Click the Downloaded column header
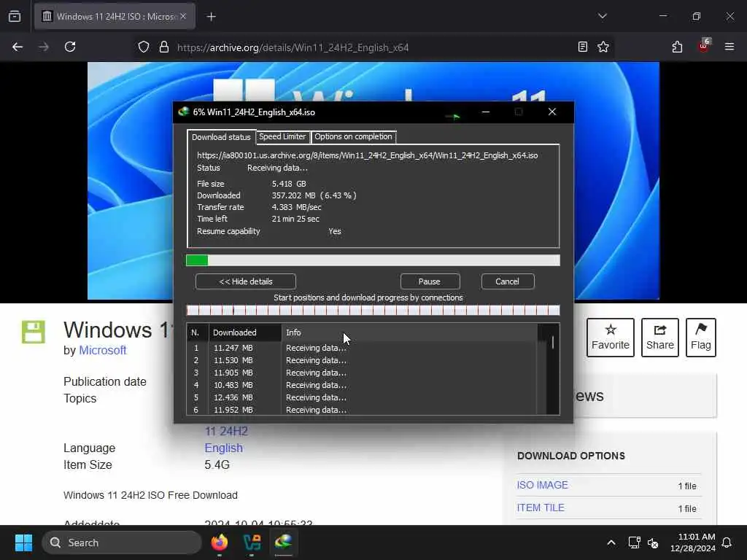The height and width of the screenshot is (560, 747). click(245, 332)
